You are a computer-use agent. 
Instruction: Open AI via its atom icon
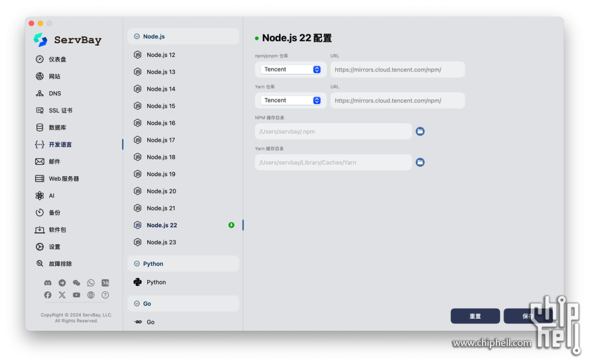40,195
